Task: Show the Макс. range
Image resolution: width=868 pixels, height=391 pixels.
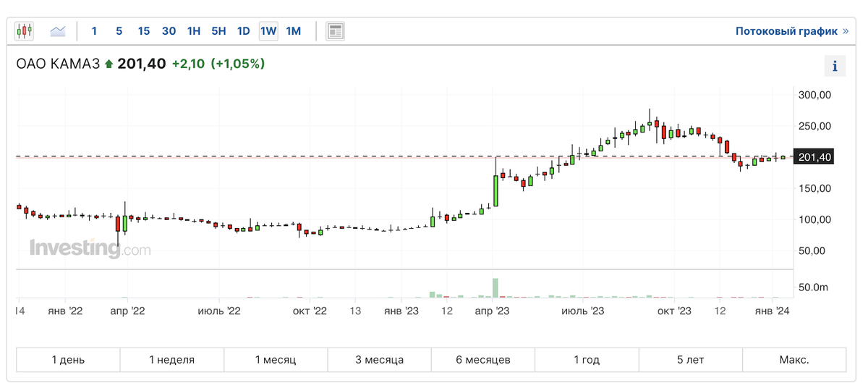Action: (x=794, y=359)
